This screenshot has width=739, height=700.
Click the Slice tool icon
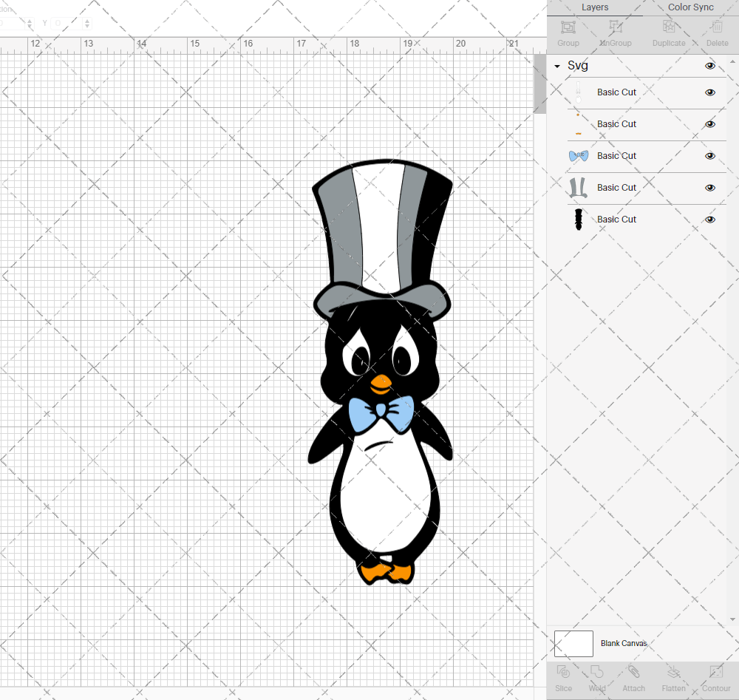pyautogui.click(x=563, y=672)
